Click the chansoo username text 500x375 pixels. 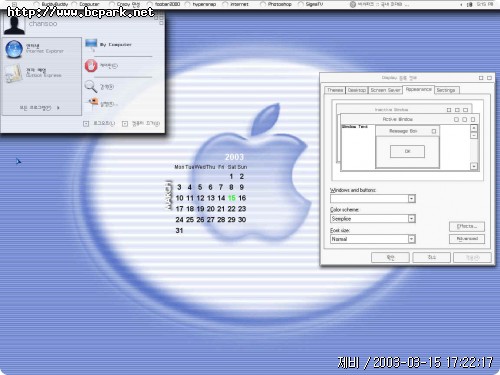(x=43, y=24)
